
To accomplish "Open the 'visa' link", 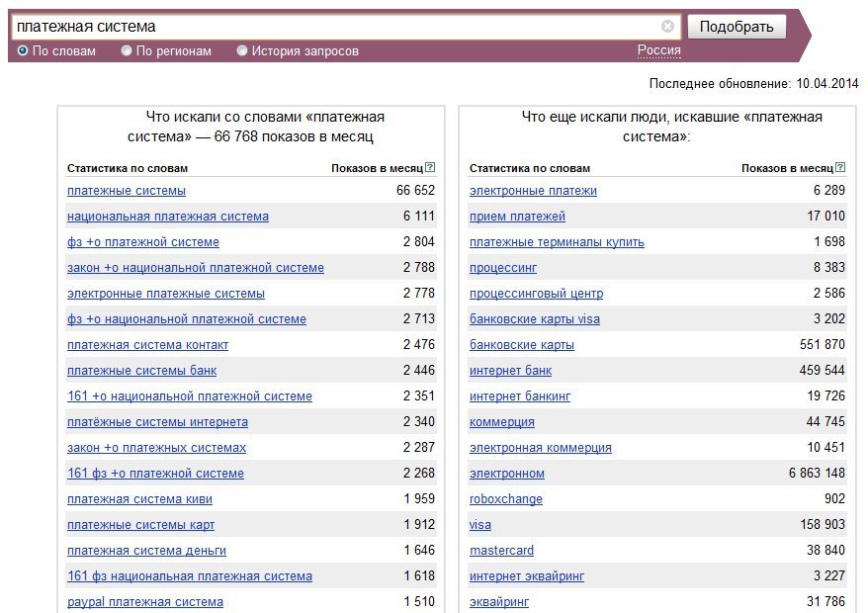I will 479,525.
